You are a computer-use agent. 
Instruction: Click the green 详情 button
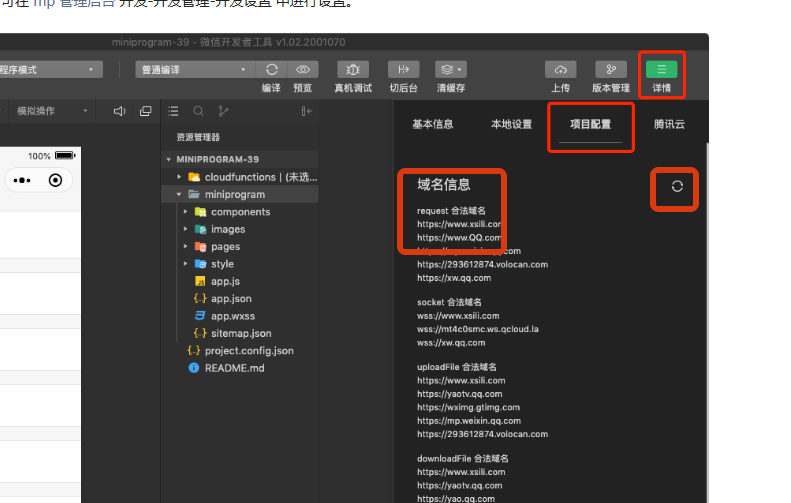[x=661, y=70]
